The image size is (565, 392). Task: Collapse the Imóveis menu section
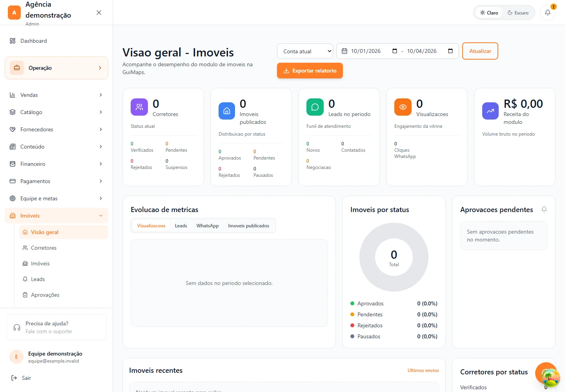pos(56,216)
